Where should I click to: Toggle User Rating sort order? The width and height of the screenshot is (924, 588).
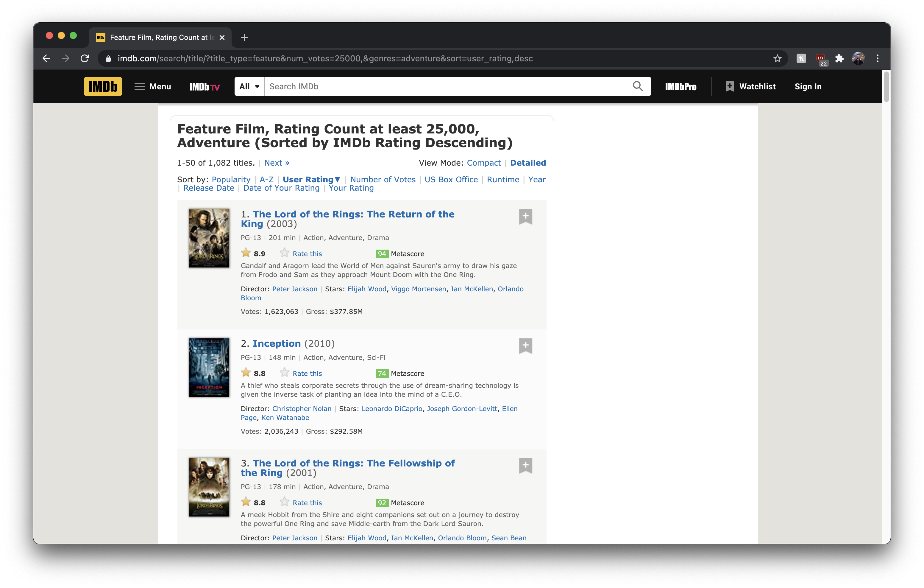pos(311,179)
